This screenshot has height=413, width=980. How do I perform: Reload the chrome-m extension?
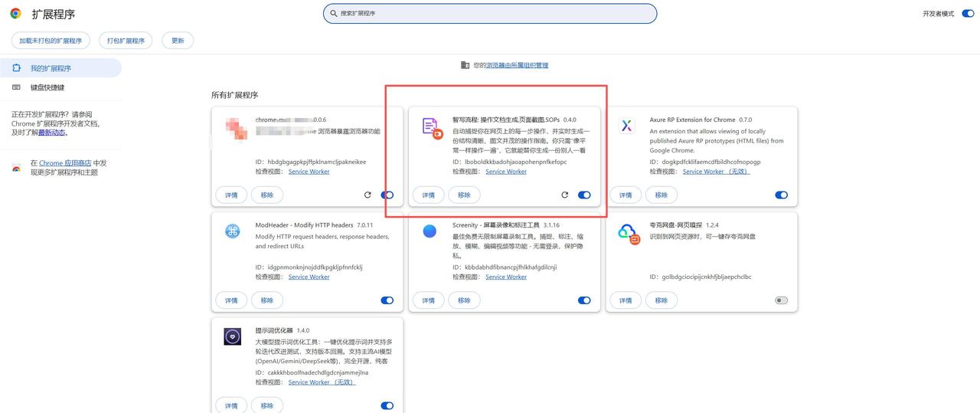pyautogui.click(x=367, y=195)
